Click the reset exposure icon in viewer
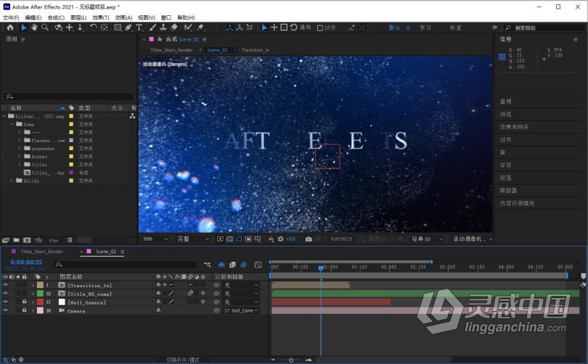This screenshot has width=588, height=364. click(x=280, y=239)
